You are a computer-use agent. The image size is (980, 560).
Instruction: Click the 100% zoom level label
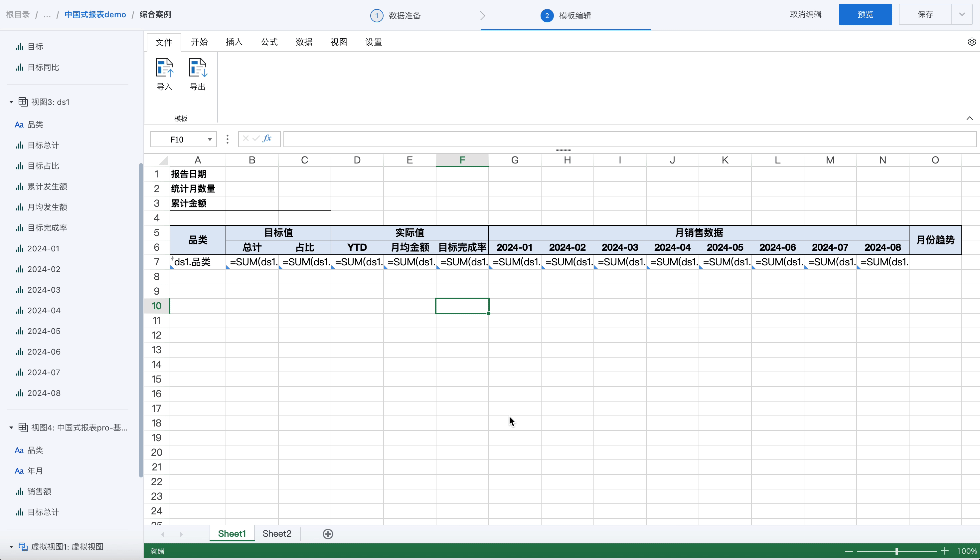coord(967,551)
